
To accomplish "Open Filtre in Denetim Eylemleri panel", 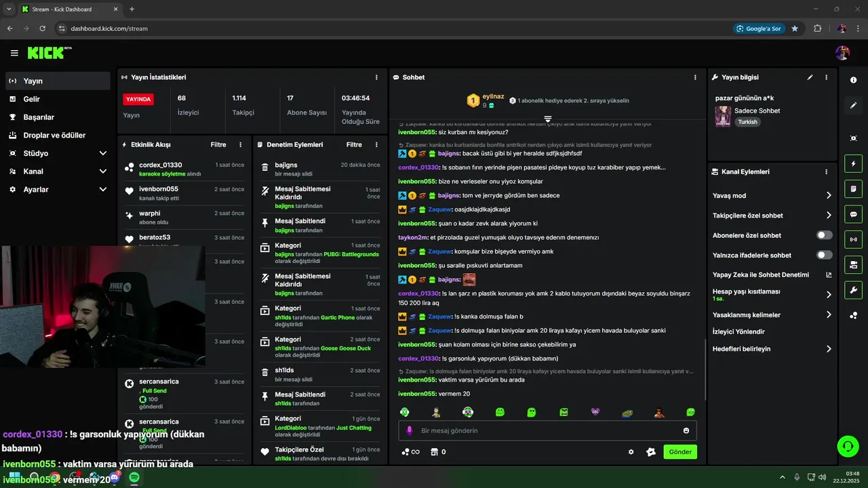I will [x=354, y=144].
